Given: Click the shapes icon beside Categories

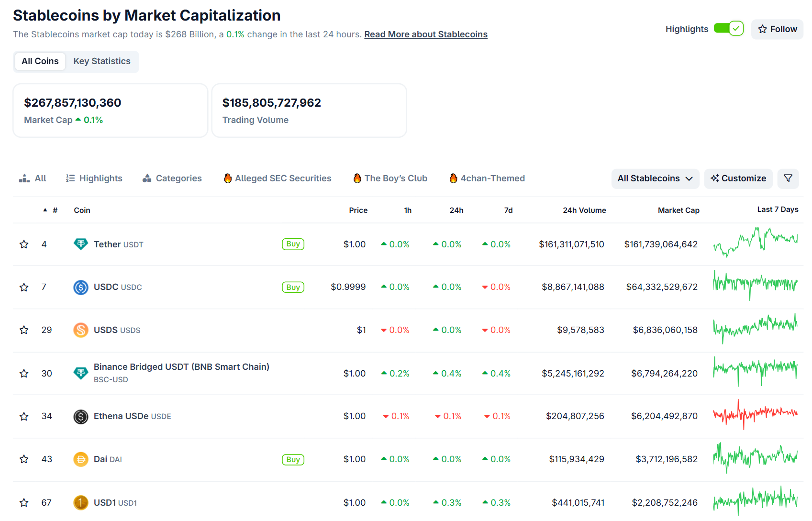Looking at the screenshot, I should coord(147,178).
